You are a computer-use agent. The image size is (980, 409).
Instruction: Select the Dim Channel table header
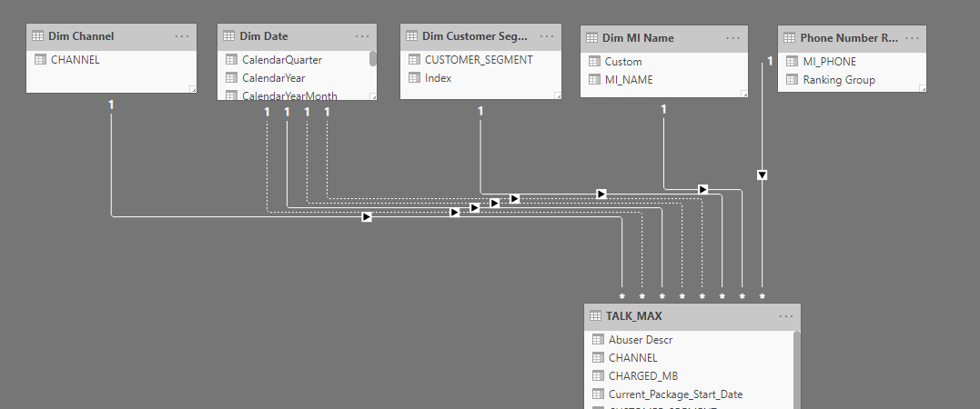tap(111, 37)
